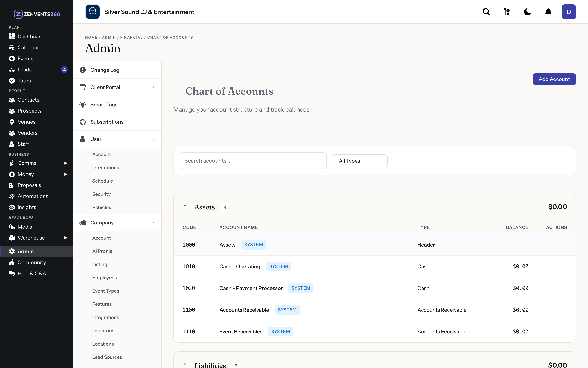
Task: Open Security under User
Action: pyautogui.click(x=101, y=194)
